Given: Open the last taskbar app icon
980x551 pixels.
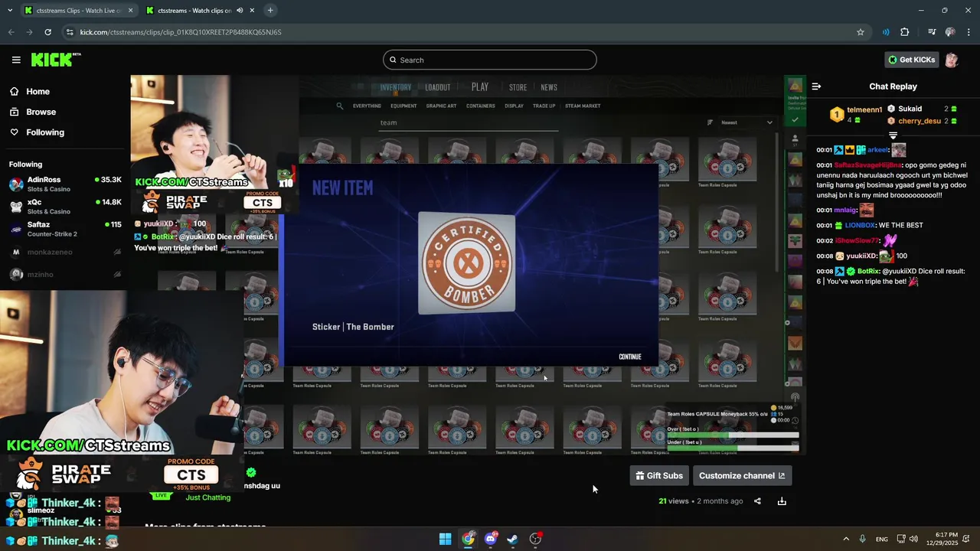Looking at the screenshot, I should click(x=536, y=539).
